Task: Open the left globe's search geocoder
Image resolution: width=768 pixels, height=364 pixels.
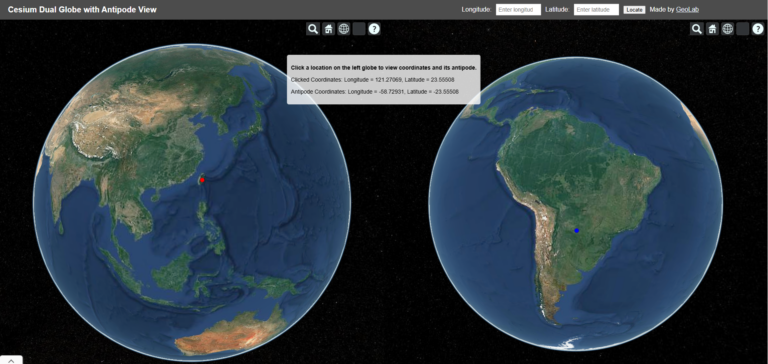Action: click(x=312, y=29)
